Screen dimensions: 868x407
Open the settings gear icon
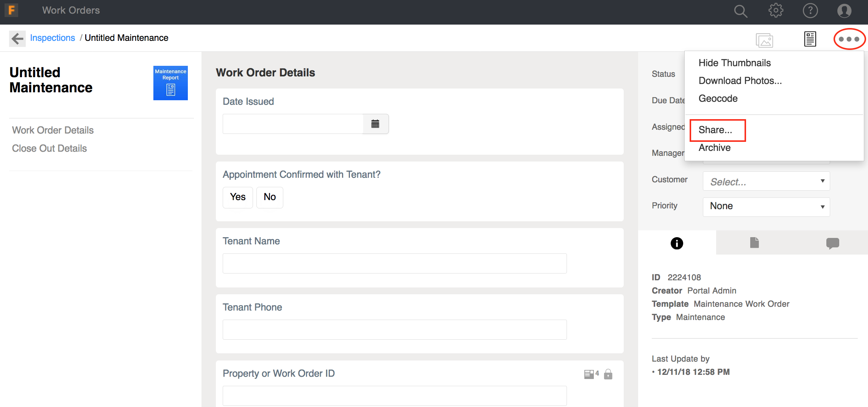pyautogui.click(x=776, y=11)
